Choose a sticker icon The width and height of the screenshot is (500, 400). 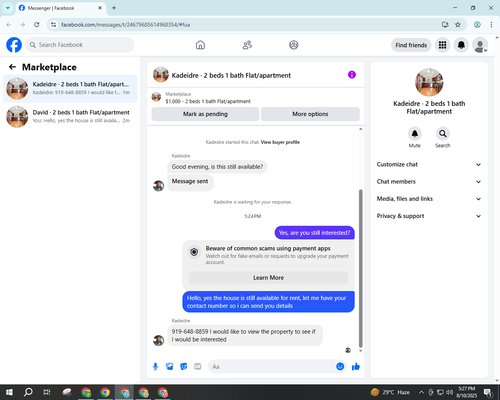pyautogui.click(x=184, y=367)
